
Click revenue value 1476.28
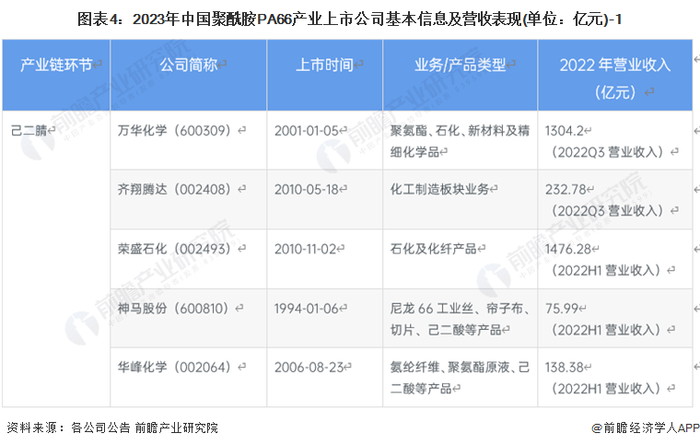[568, 249]
